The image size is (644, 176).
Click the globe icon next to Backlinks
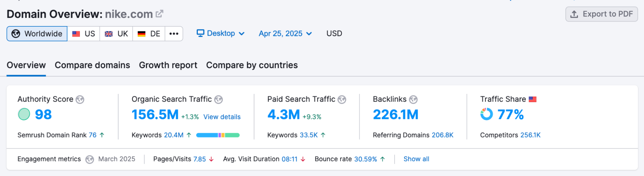tap(413, 100)
